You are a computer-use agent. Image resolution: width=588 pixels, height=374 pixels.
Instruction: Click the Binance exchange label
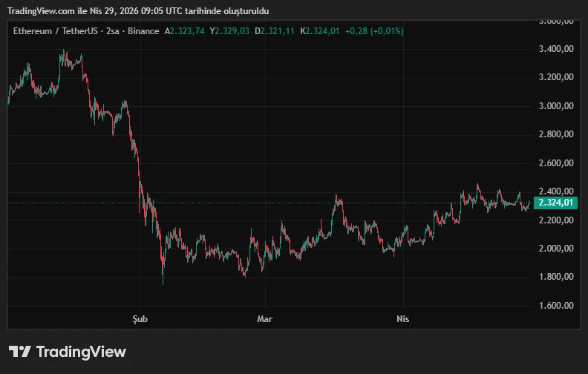click(142, 31)
